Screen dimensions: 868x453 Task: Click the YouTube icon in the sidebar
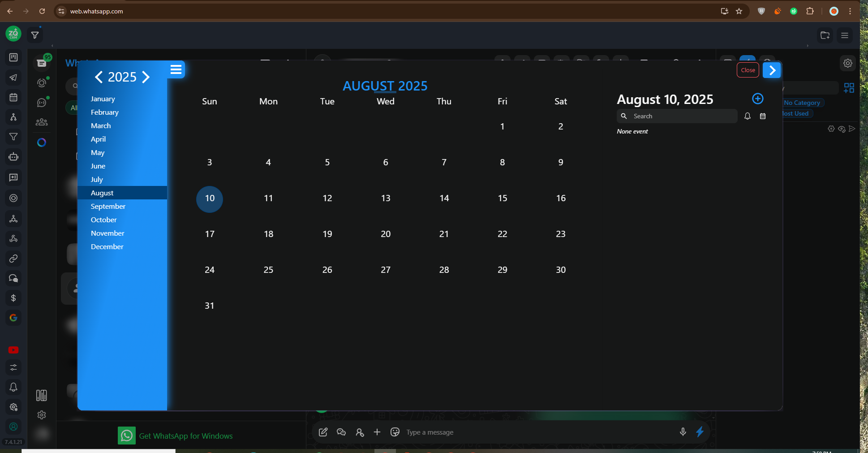(x=13, y=350)
